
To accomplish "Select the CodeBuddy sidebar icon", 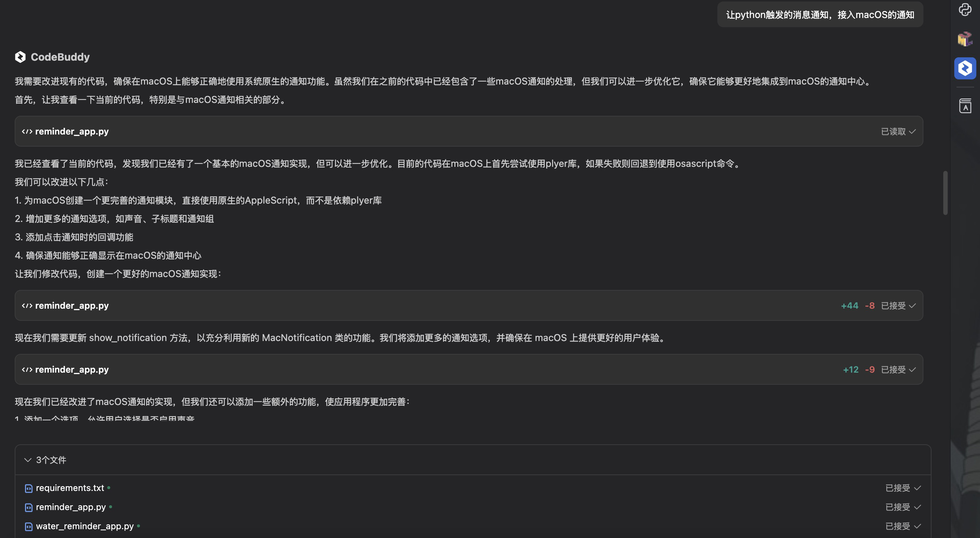I will click(965, 68).
